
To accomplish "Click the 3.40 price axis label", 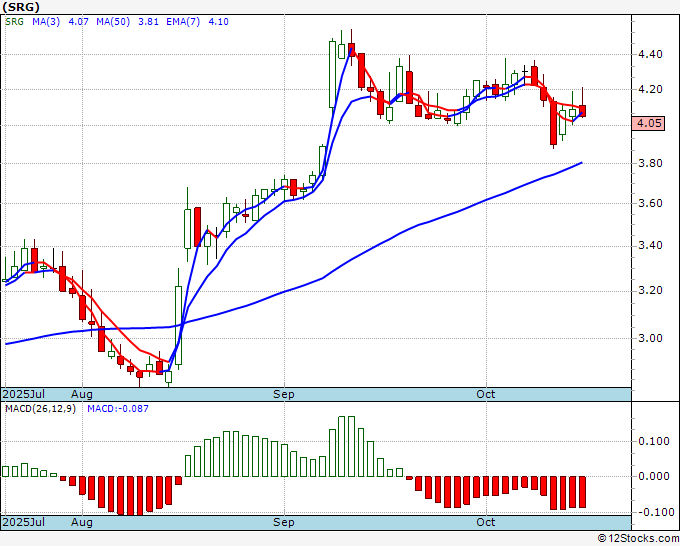I will [x=650, y=246].
